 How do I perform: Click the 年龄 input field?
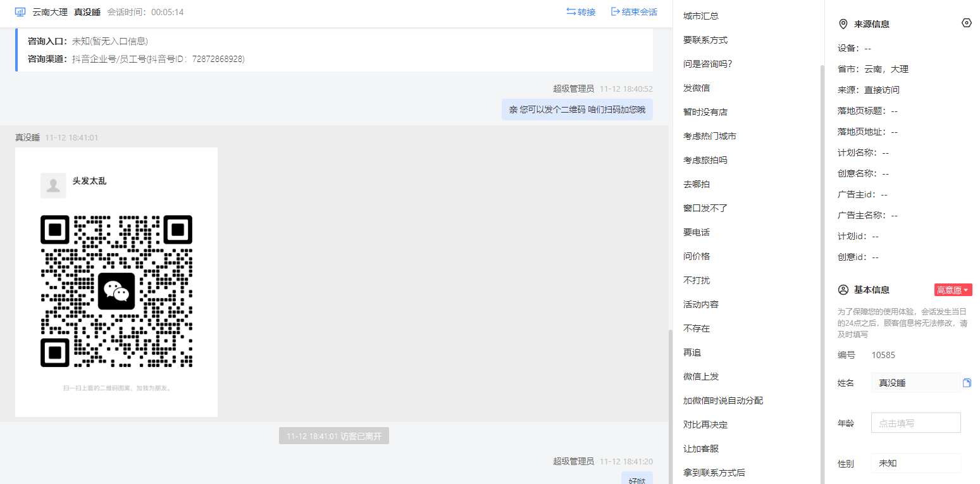[915, 423]
